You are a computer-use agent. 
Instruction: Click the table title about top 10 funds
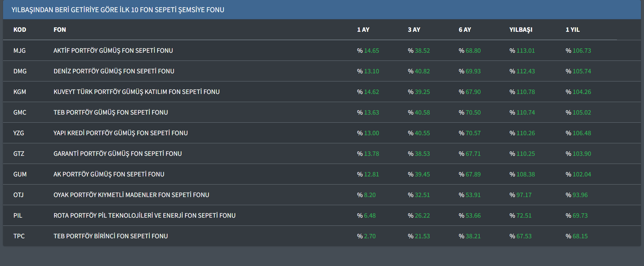(x=118, y=10)
